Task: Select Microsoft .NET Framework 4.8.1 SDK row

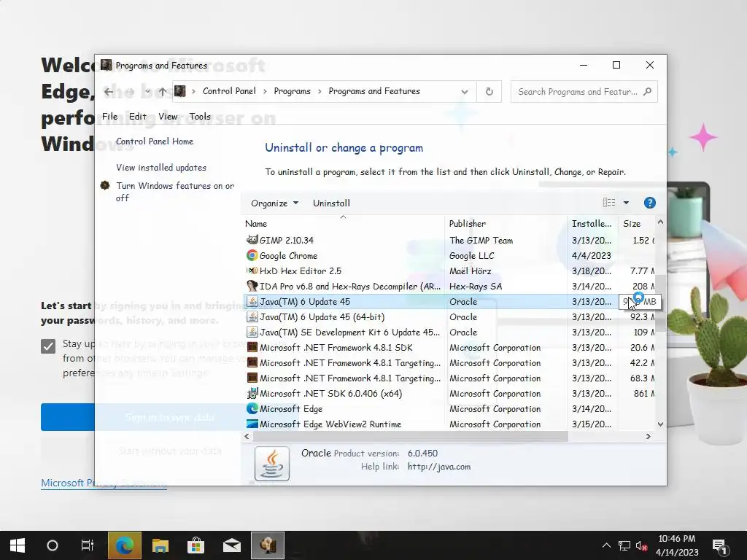Action: [x=449, y=348]
